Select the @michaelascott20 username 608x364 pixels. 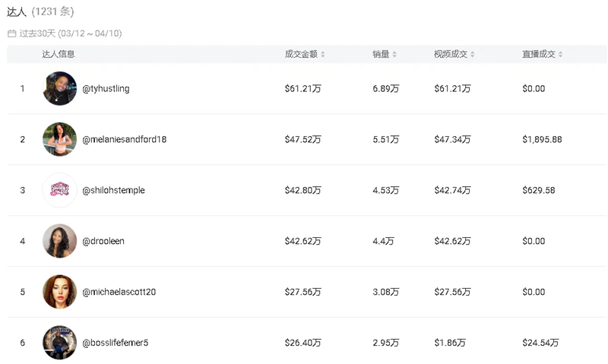[x=119, y=292]
